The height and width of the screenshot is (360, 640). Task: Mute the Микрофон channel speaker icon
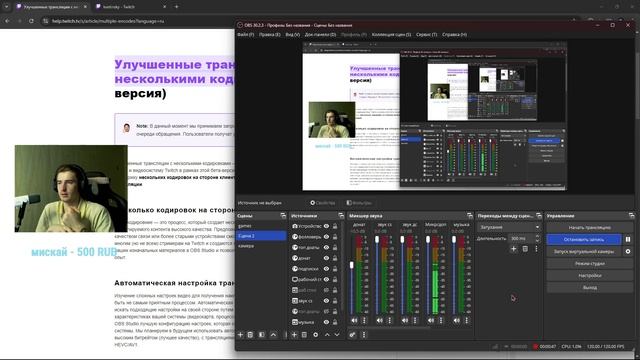point(431,321)
